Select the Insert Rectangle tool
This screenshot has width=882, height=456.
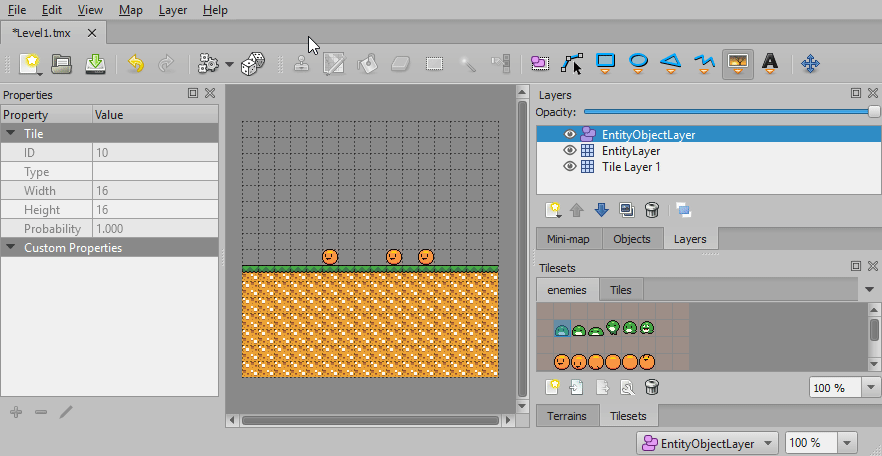[x=605, y=64]
